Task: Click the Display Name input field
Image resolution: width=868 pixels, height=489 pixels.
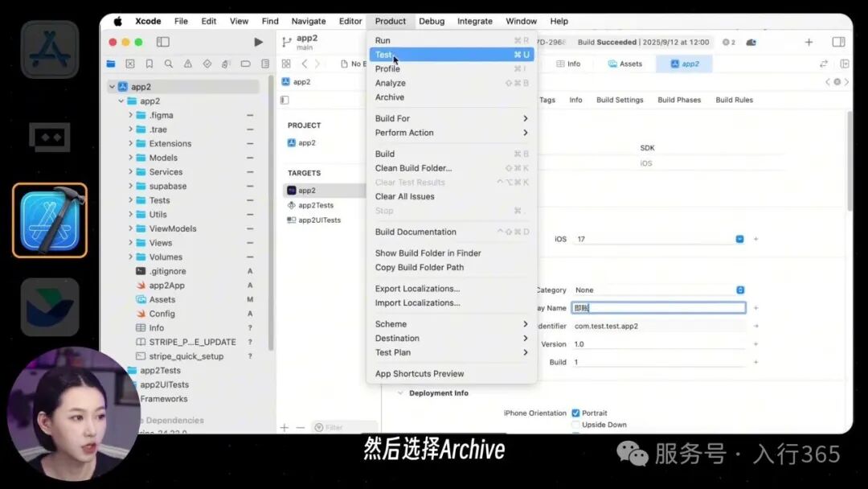Action: [659, 307]
